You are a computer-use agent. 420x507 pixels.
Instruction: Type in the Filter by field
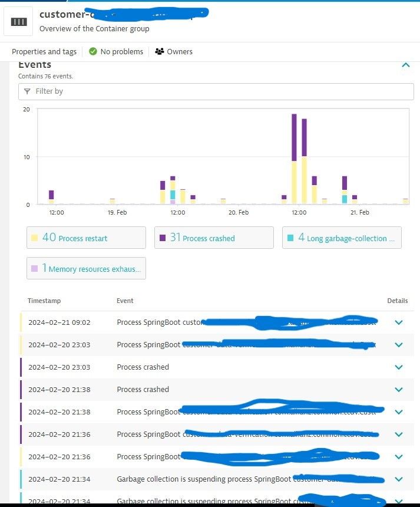coord(218,91)
